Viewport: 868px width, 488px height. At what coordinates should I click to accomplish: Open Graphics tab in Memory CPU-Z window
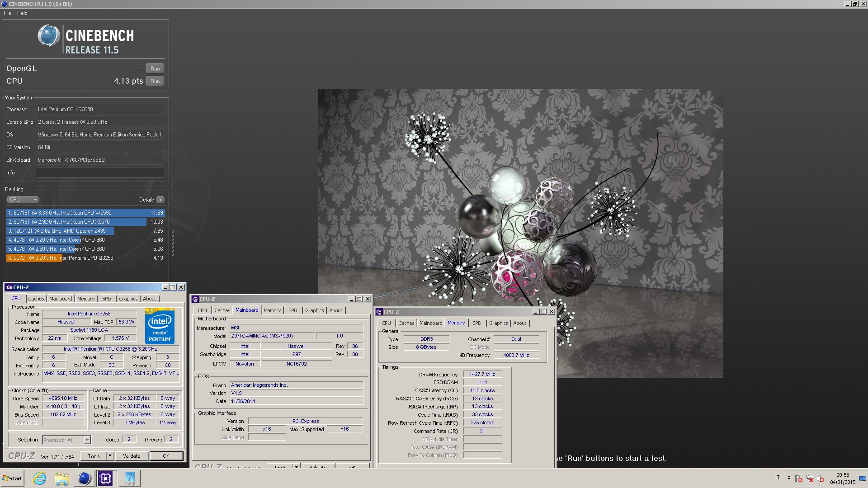(499, 323)
